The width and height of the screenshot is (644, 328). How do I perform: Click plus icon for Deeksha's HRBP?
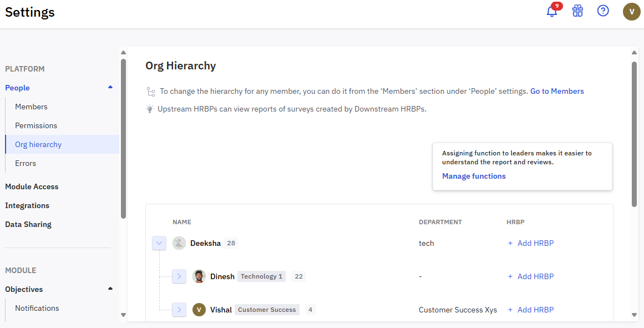coord(510,243)
